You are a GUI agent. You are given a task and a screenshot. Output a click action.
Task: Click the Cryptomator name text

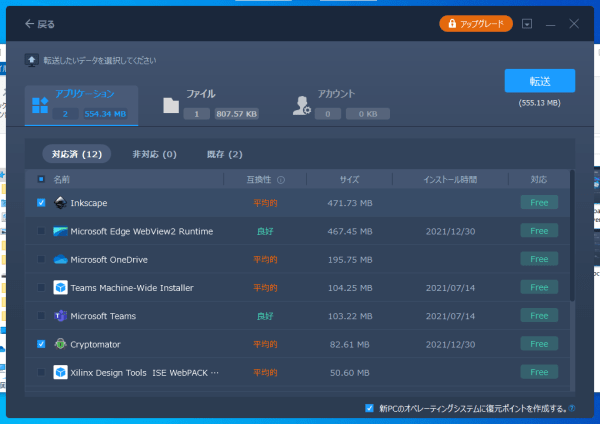click(x=95, y=344)
